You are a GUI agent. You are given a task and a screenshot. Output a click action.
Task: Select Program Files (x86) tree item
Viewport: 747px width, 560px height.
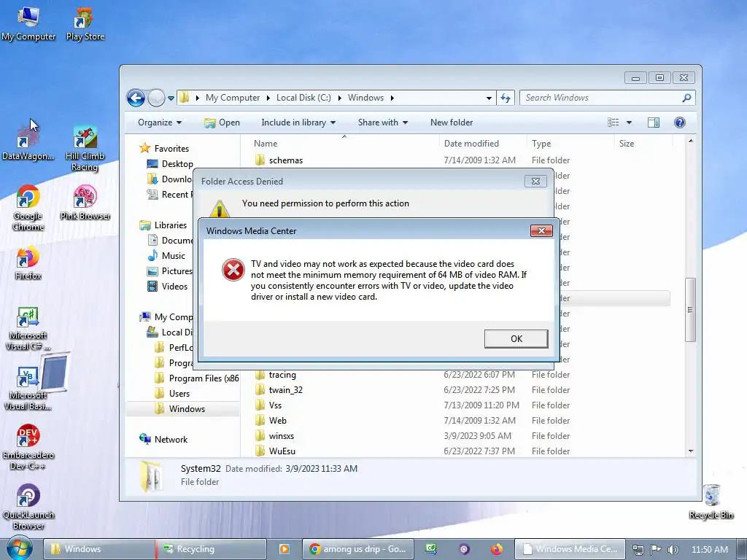click(x=197, y=378)
